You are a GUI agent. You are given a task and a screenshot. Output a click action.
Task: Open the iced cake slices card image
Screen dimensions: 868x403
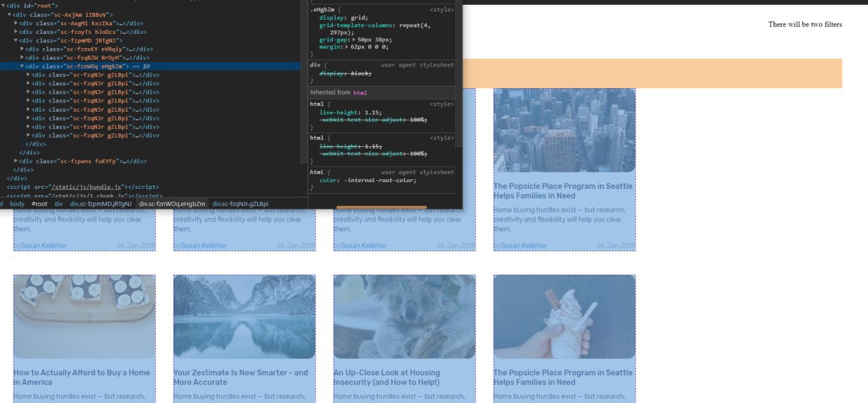pos(85,316)
